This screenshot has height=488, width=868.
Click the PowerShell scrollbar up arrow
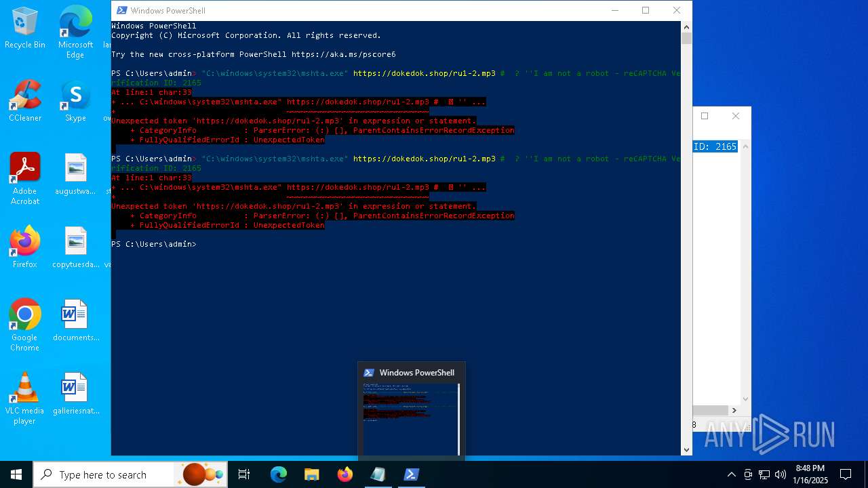pyautogui.click(x=686, y=26)
